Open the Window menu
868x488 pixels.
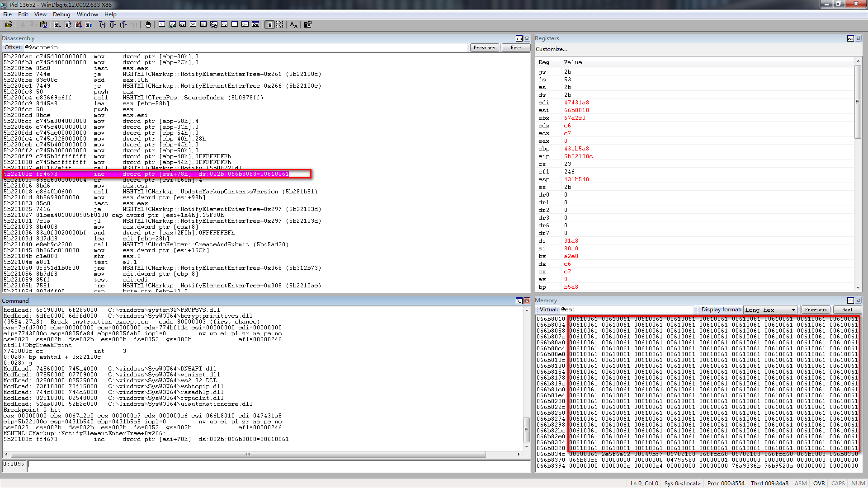(x=87, y=14)
